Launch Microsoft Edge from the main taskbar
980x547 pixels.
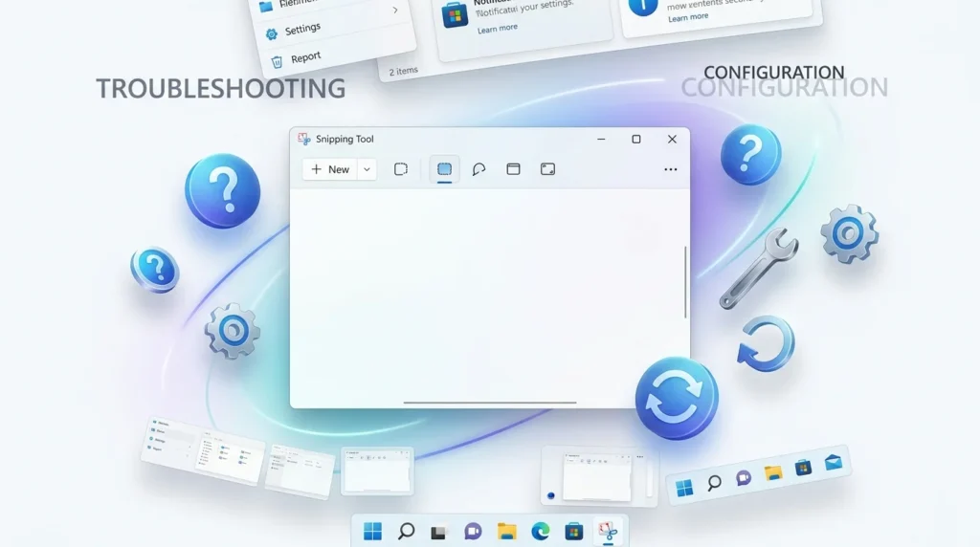[x=540, y=532]
